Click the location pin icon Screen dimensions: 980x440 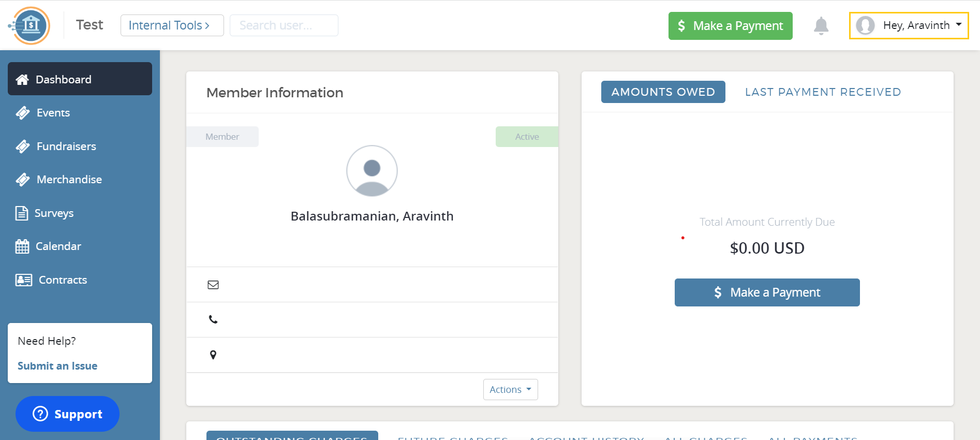coord(213,355)
